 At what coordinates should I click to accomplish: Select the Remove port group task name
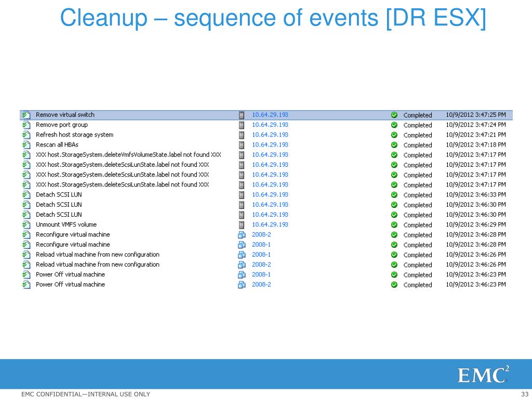(x=62, y=125)
